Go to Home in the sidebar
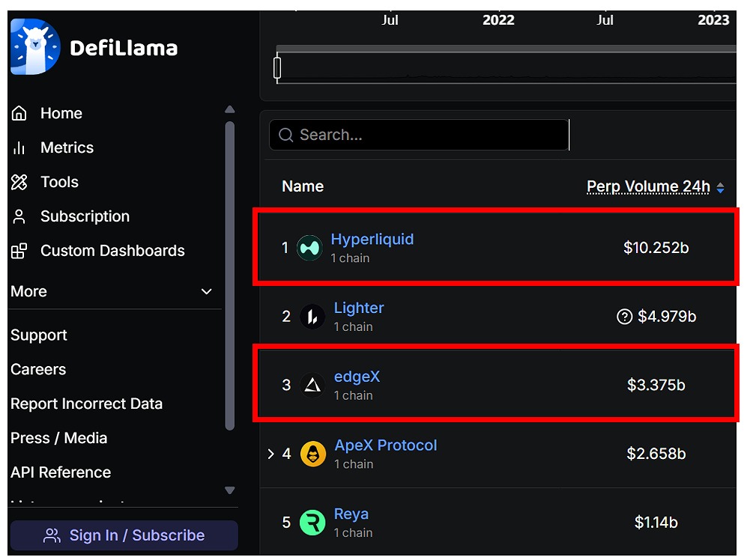Viewport: 747px width, 560px height. 61,113
